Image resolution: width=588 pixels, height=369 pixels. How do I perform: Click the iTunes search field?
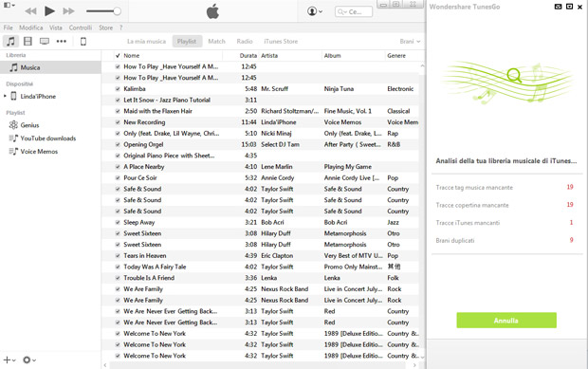354,11
